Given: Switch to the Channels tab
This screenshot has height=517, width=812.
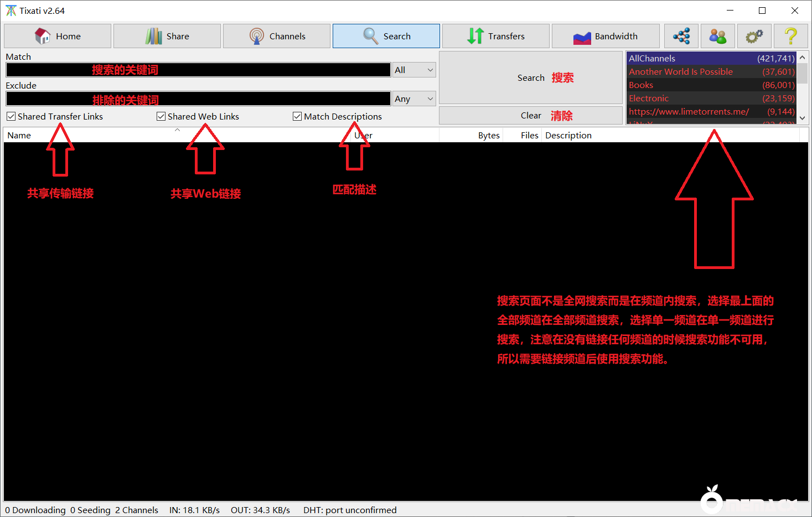Looking at the screenshot, I should [x=277, y=36].
